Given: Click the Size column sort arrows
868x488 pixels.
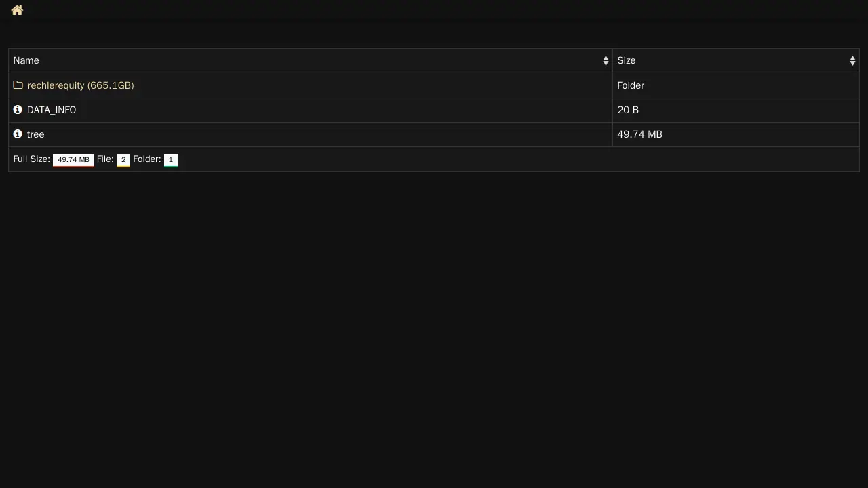Looking at the screenshot, I should (x=852, y=61).
